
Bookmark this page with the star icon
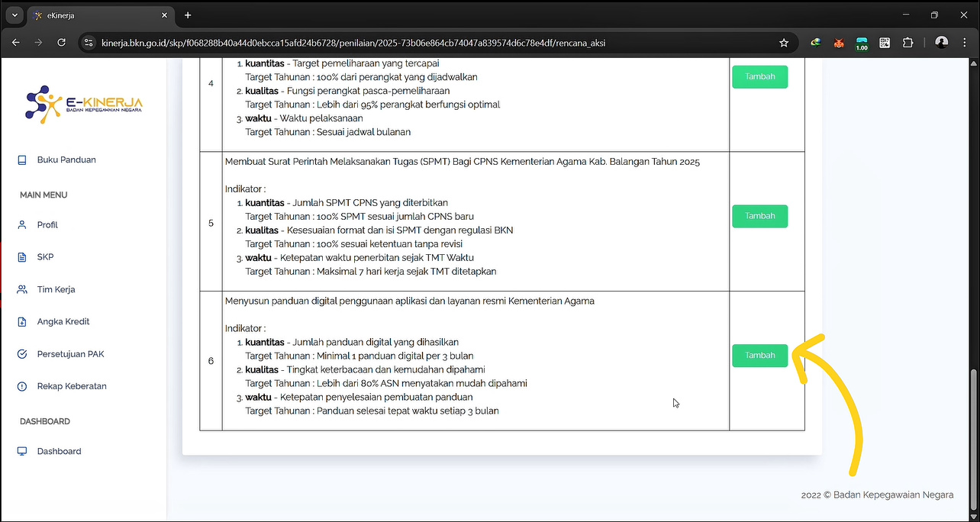click(x=784, y=43)
